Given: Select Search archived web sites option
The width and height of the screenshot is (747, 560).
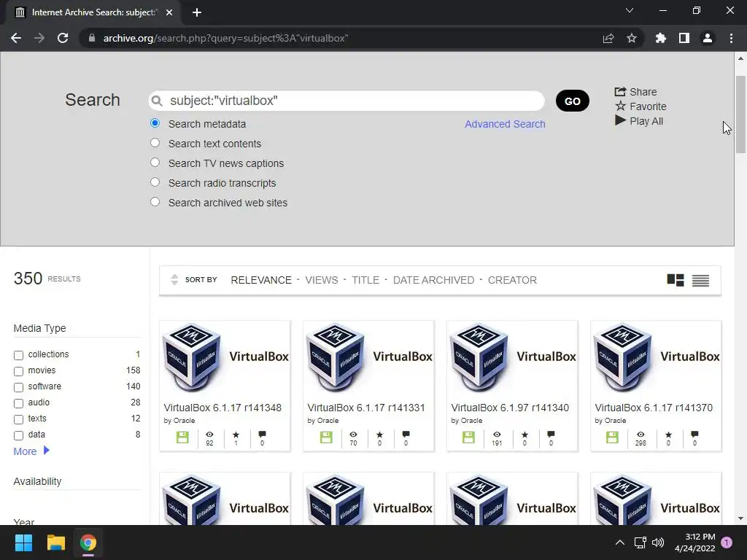Looking at the screenshot, I should pyautogui.click(x=155, y=201).
